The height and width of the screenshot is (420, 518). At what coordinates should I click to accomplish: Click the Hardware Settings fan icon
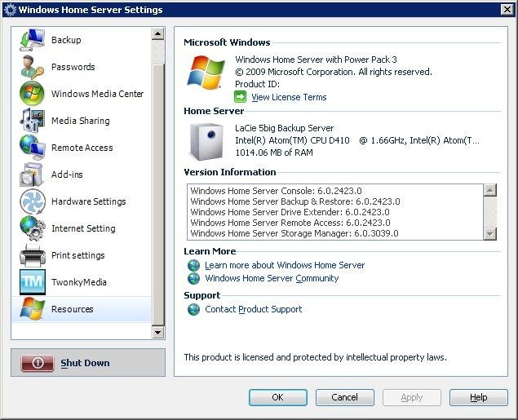[32, 201]
